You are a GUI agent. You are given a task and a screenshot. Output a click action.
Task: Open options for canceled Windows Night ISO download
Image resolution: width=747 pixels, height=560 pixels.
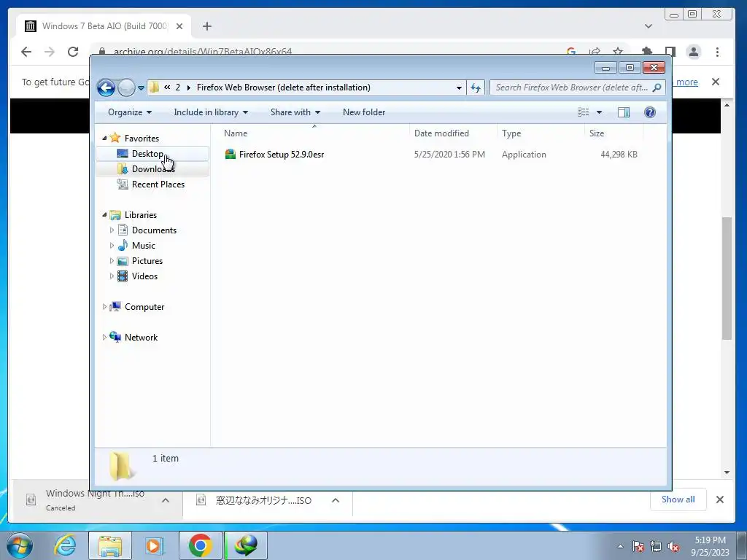[x=166, y=500]
